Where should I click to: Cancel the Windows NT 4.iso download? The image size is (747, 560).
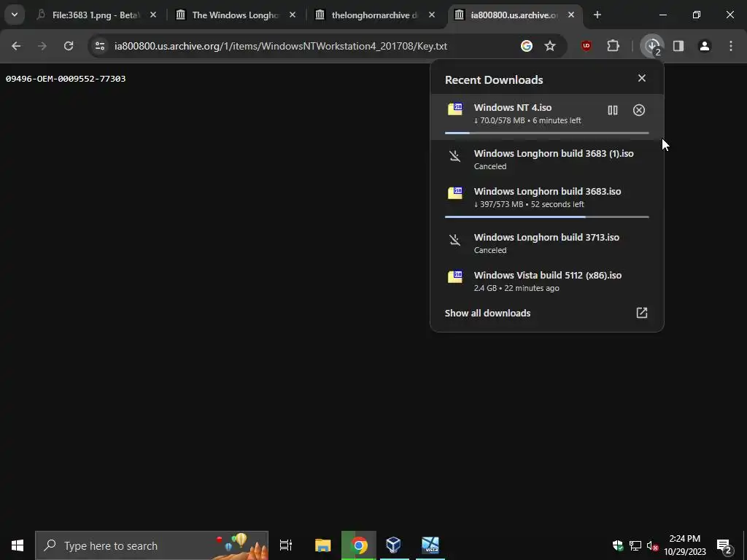(639, 111)
